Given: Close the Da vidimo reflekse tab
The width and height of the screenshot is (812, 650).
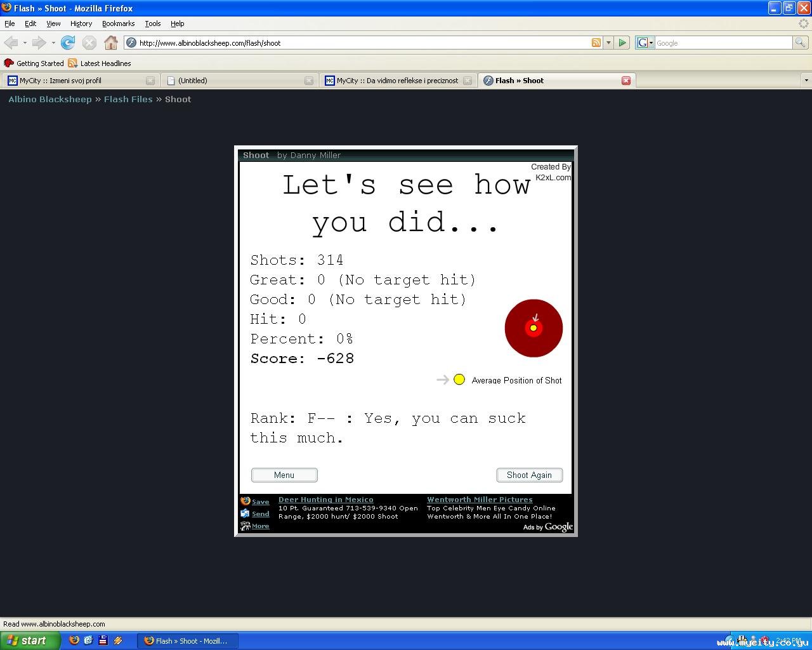Looking at the screenshot, I should click(x=468, y=81).
